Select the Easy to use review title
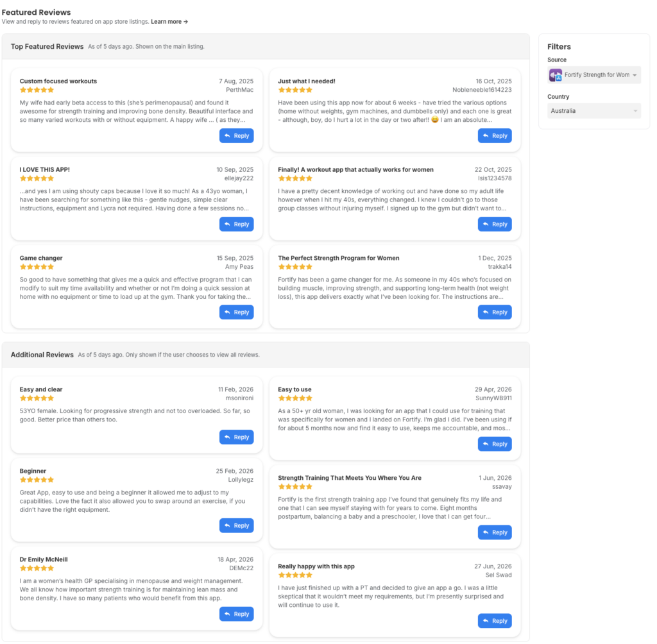657x644 pixels. coord(294,389)
